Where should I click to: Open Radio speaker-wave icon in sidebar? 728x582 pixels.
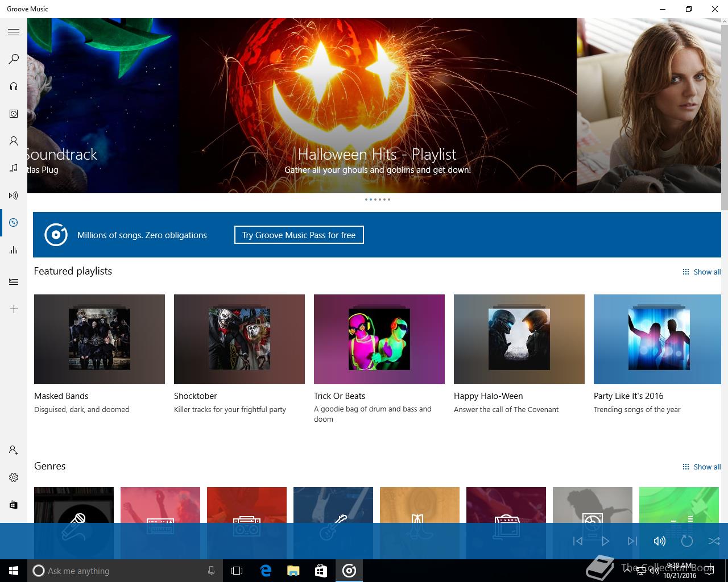[x=14, y=196]
